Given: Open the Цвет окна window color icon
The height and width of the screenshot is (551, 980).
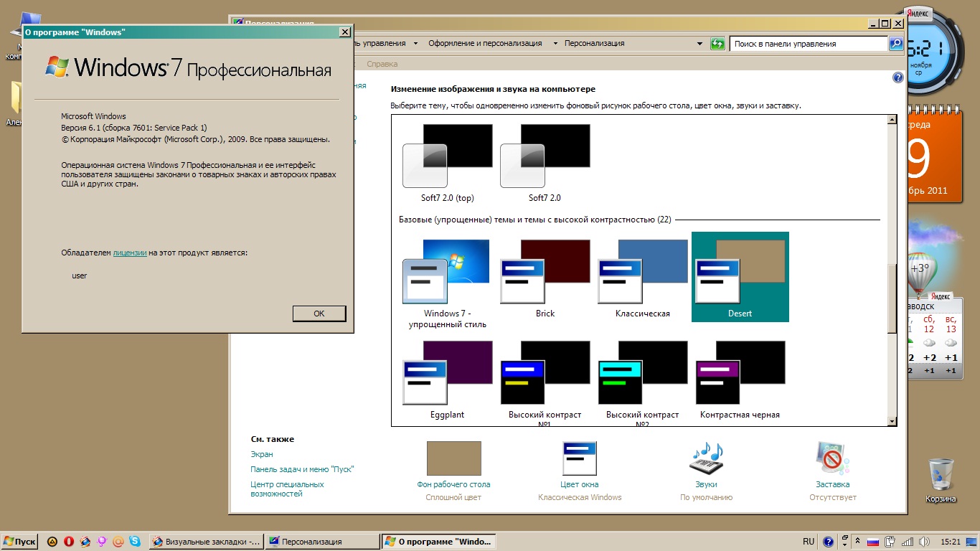Looking at the screenshot, I should pyautogui.click(x=580, y=459).
